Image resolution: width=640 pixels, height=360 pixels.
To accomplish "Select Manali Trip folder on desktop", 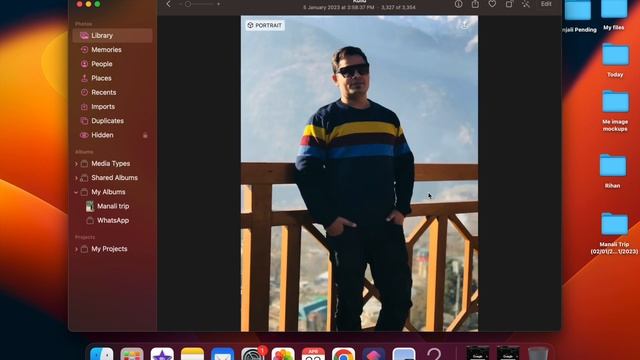I will [614, 233].
